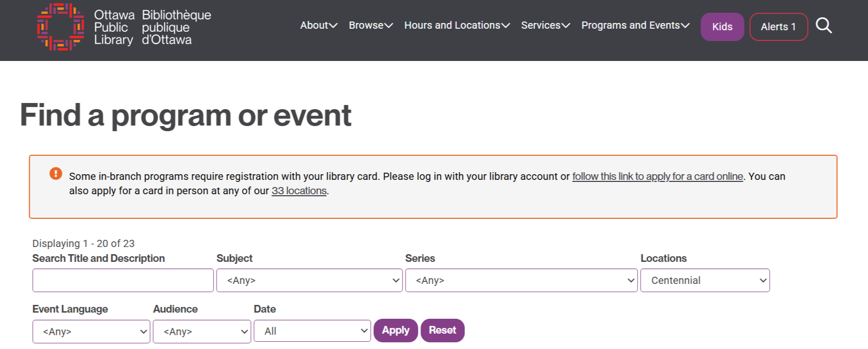Viewport: 868px width, 349px height.
Task: Open the Subject dropdown
Action: click(309, 280)
